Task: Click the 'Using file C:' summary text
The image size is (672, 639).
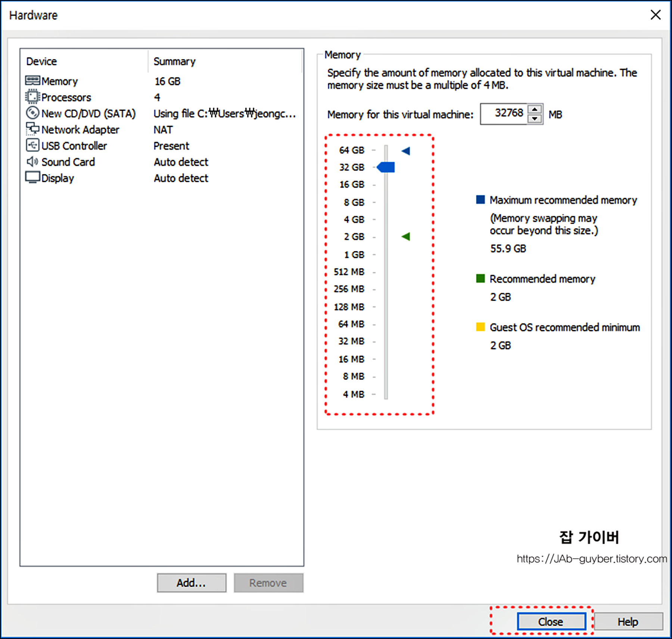Action: (x=225, y=113)
